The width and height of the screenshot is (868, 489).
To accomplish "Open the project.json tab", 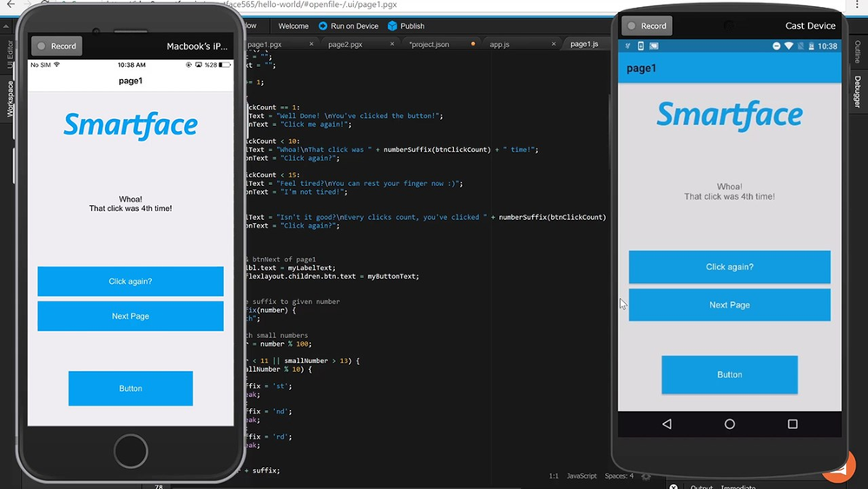I will 430,44.
